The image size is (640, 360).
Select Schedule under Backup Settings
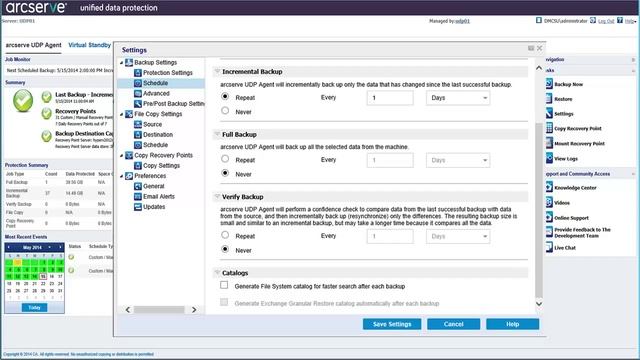coord(156,83)
